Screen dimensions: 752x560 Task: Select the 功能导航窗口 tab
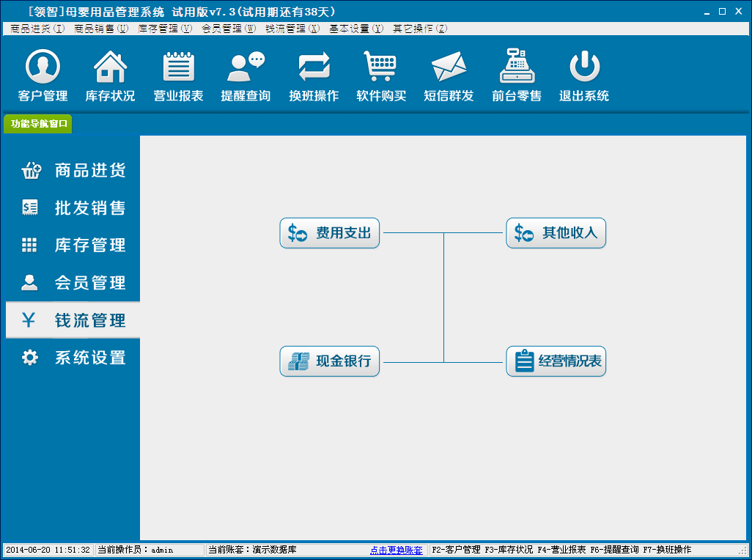(x=39, y=124)
